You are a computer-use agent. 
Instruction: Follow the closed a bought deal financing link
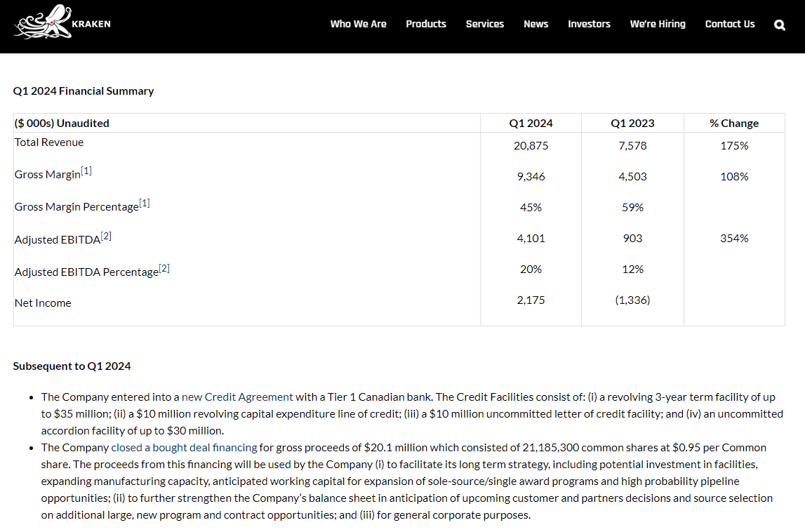(184, 447)
